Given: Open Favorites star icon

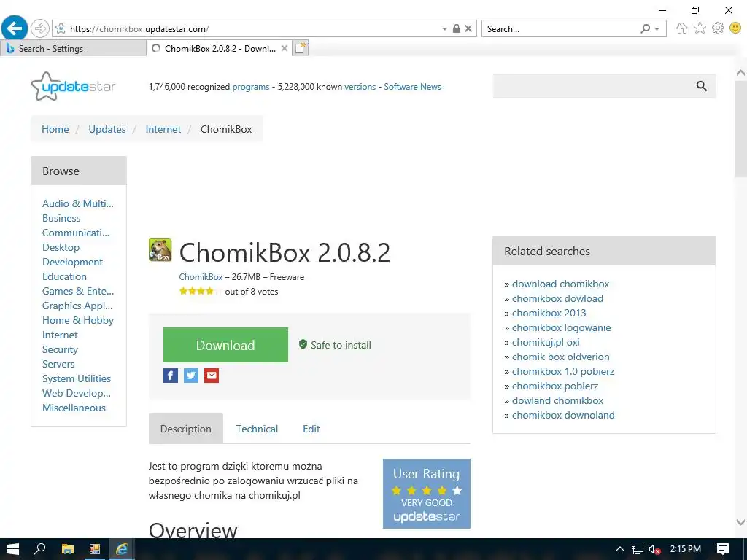Looking at the screenshot, I should coord(700,28).
